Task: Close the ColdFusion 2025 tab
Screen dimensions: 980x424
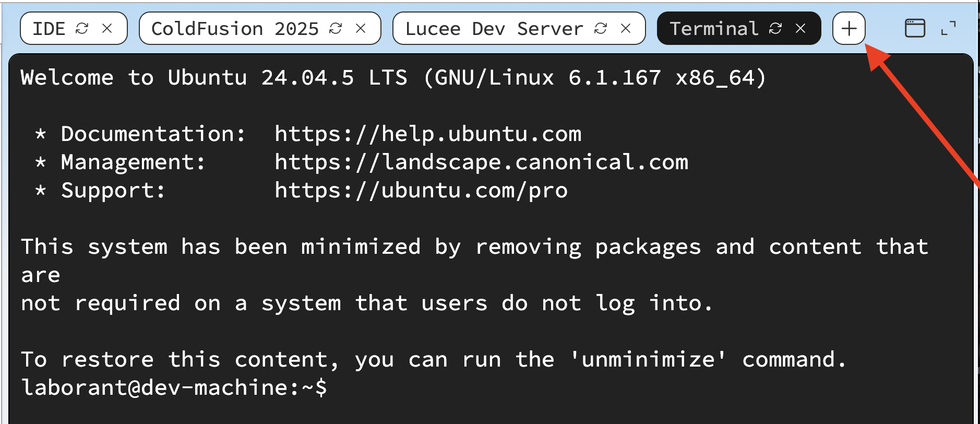Action: coord(361,28)
